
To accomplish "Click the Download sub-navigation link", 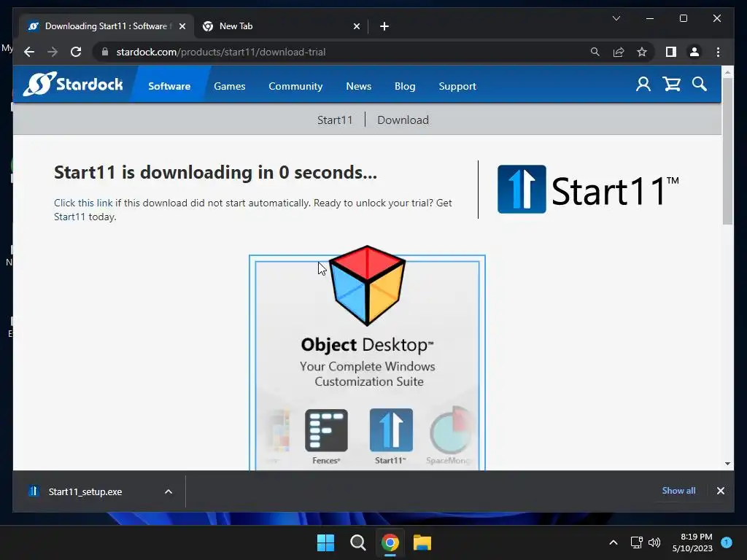I will (x=403, y=120).
